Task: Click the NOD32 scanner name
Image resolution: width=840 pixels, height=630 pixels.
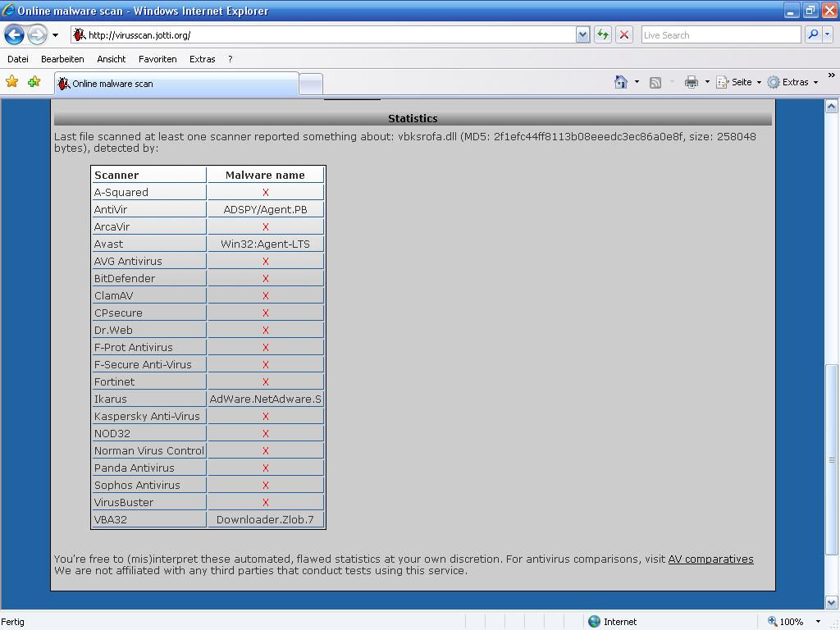Action: (x=112, y=433)
